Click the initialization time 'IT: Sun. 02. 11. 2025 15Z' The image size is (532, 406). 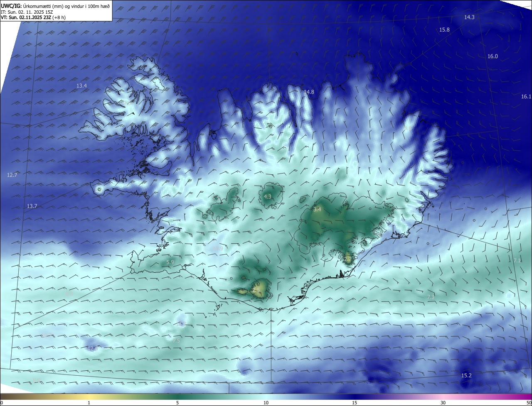point(27,12)
